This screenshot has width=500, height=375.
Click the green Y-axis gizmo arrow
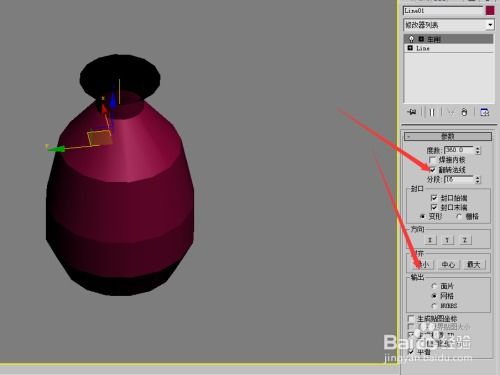tap(56, 149)
